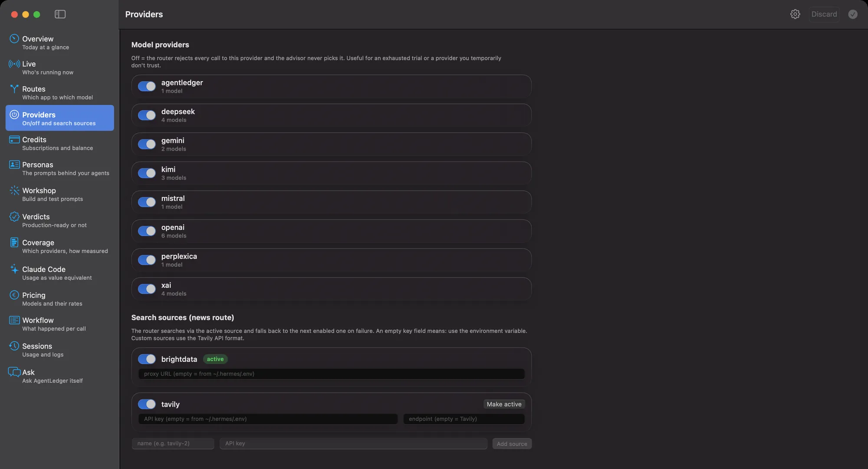Click the brightdata proxy URL field
868x469 pixels.
coord(332,374)
